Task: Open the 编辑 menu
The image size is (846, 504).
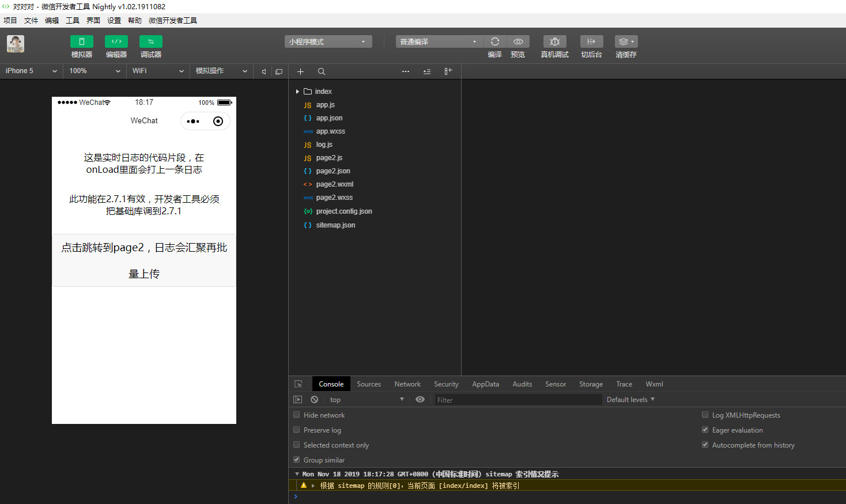Action: (52, 21)
